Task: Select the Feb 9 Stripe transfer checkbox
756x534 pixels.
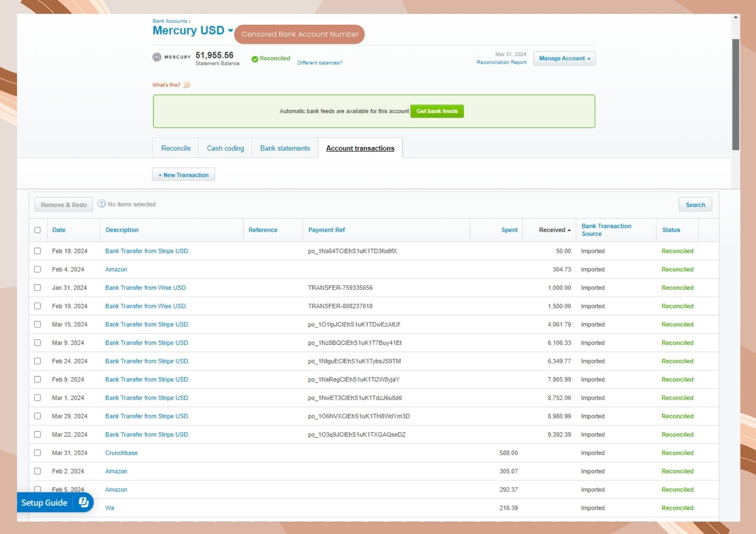Action: [37, 380]
